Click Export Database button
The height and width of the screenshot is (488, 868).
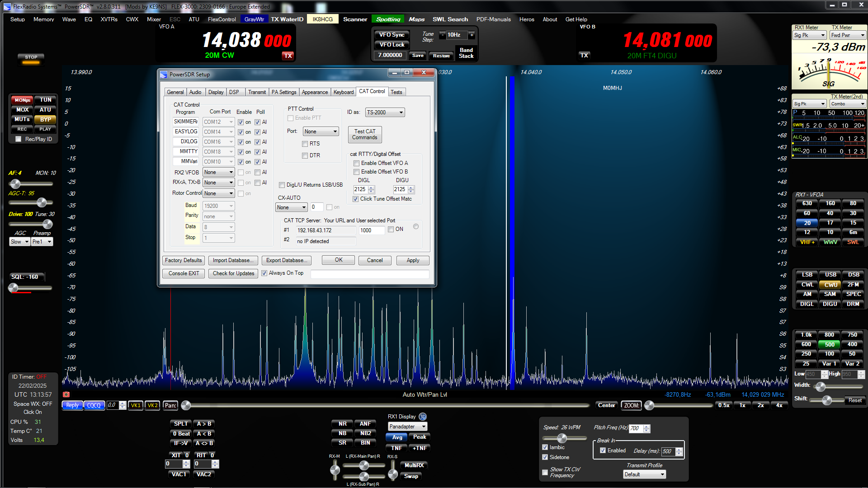287,260
